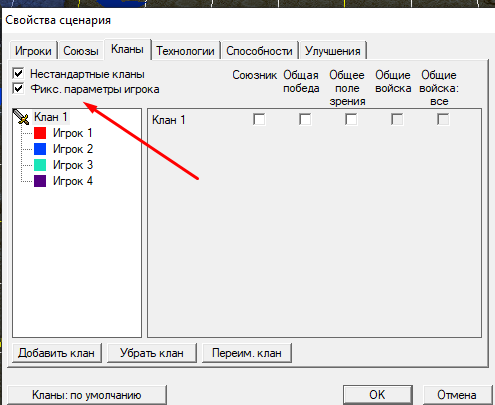The height and width of the screenshot is (405, 495).
Task: Click the purple color square of Игрок 4
Action: pos(40,181)
